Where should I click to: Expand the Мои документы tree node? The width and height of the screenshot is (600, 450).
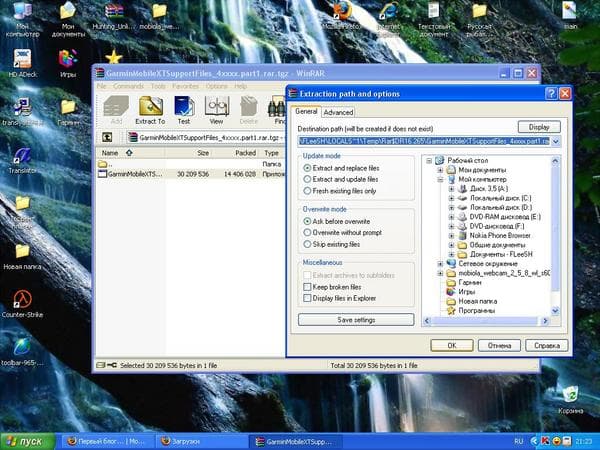[x=440, y=170]
